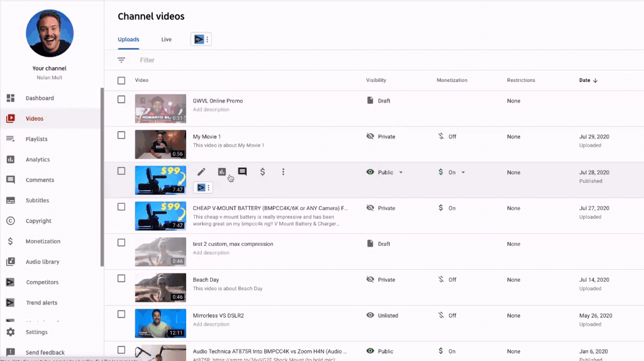Tick the checkbox for My Movie 1
The image size is (644, 361).
point(121,135)
